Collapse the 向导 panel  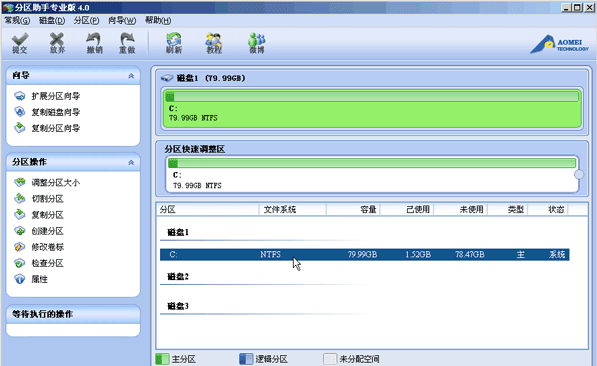pos(131,76)
